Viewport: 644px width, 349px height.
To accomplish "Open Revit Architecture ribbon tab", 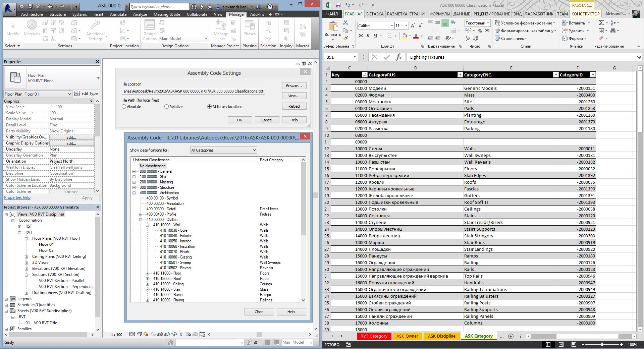I will coord(32,14).
